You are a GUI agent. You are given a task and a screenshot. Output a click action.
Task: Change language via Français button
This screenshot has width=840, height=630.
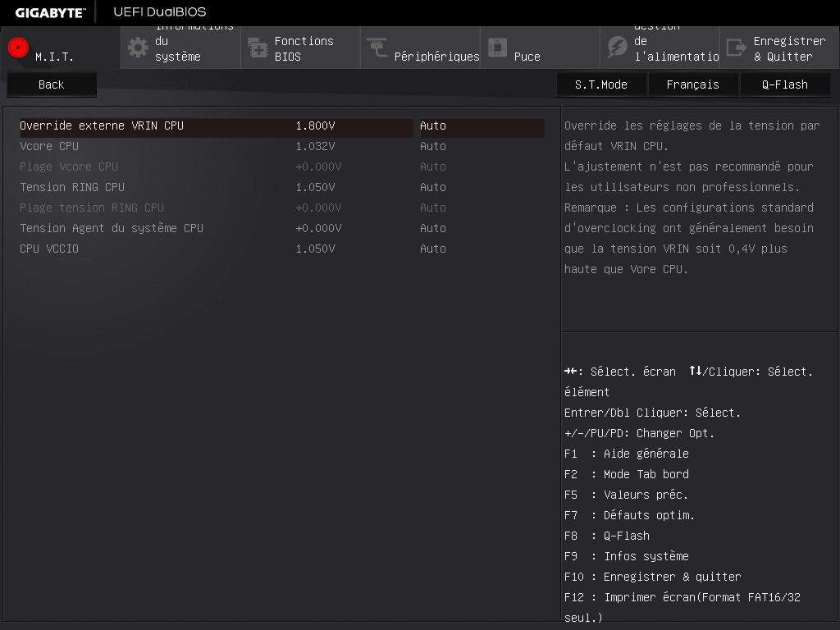[692, 84]
